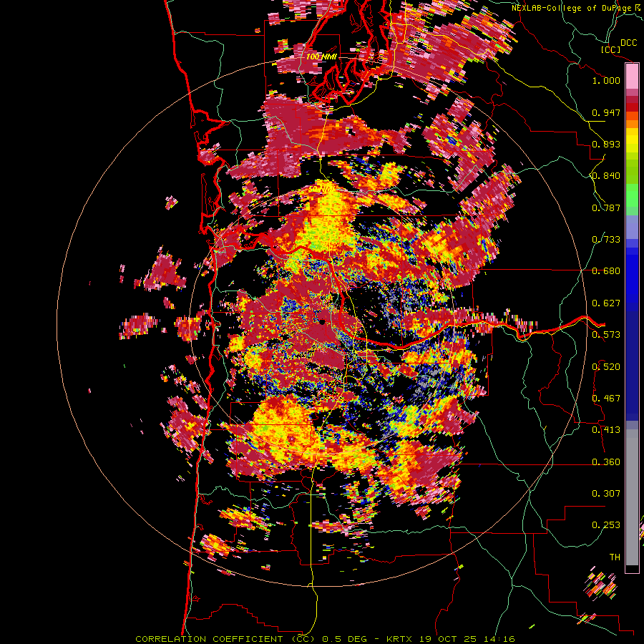Select the 0.573 scale value

(606, 335)
